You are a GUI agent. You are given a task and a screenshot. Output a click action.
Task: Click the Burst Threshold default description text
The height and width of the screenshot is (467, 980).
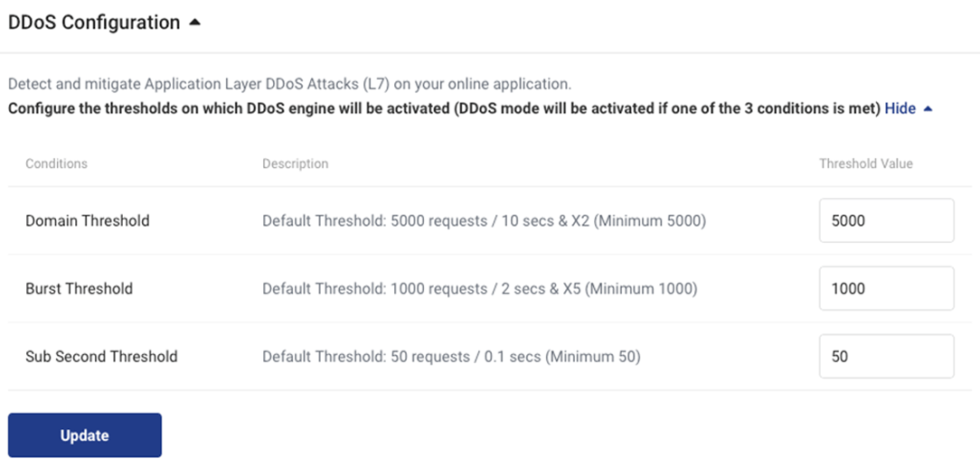(x=479, y=288)
